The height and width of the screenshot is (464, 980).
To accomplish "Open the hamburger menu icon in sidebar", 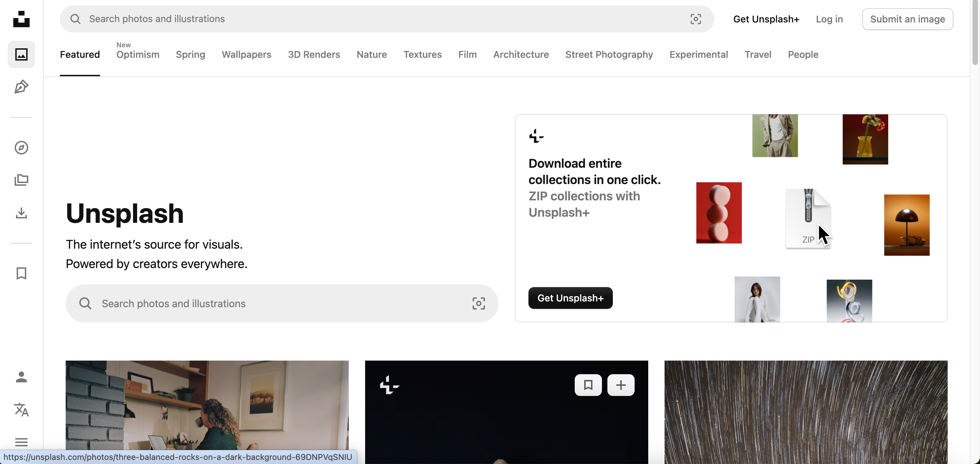I will point(21,442).
